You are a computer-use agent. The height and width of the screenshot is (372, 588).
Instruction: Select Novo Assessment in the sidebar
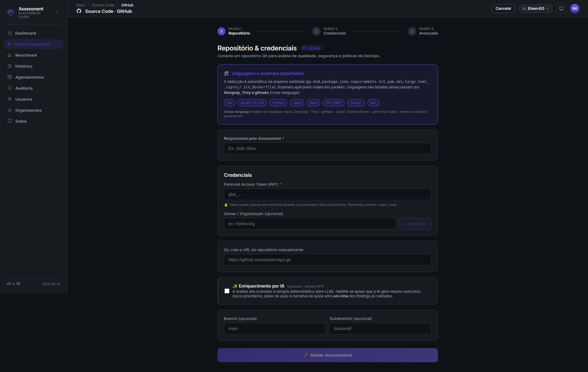[x=33, y=44]
